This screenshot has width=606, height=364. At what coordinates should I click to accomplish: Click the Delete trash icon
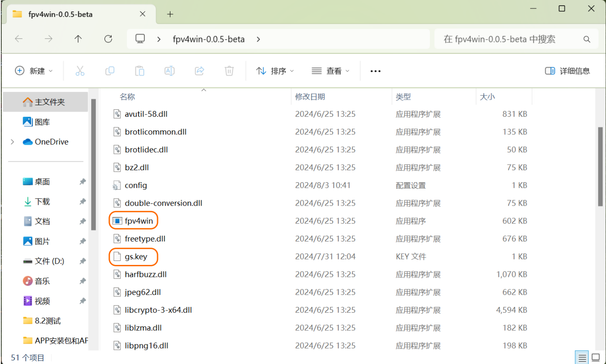coord(229,71)
